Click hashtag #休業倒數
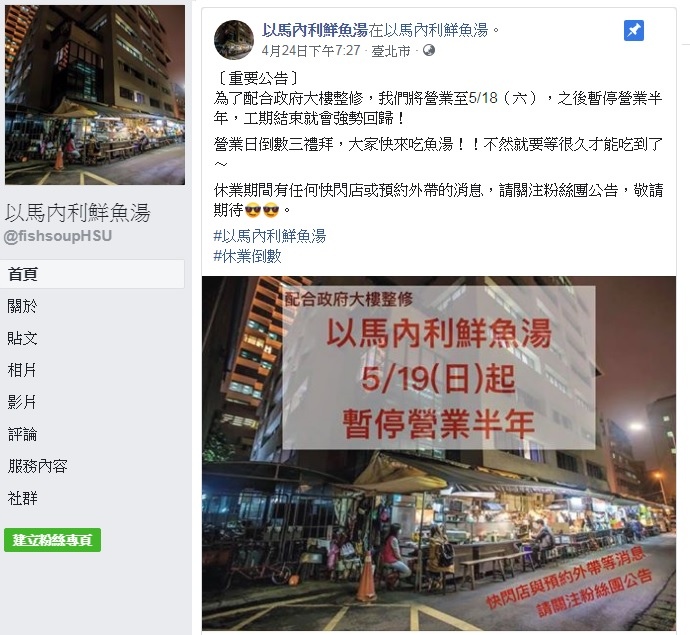Viewport: 690px width, 635px height. pos(247,256)
